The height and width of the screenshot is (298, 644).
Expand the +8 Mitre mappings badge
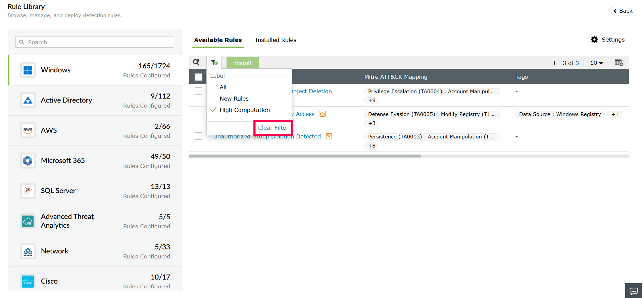tap(372, 146)
